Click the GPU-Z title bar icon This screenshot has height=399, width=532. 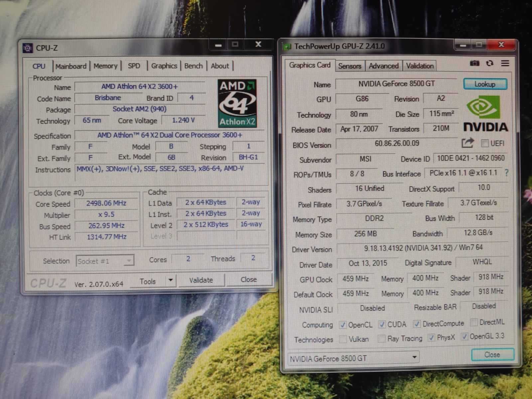[x=287, y=46]
